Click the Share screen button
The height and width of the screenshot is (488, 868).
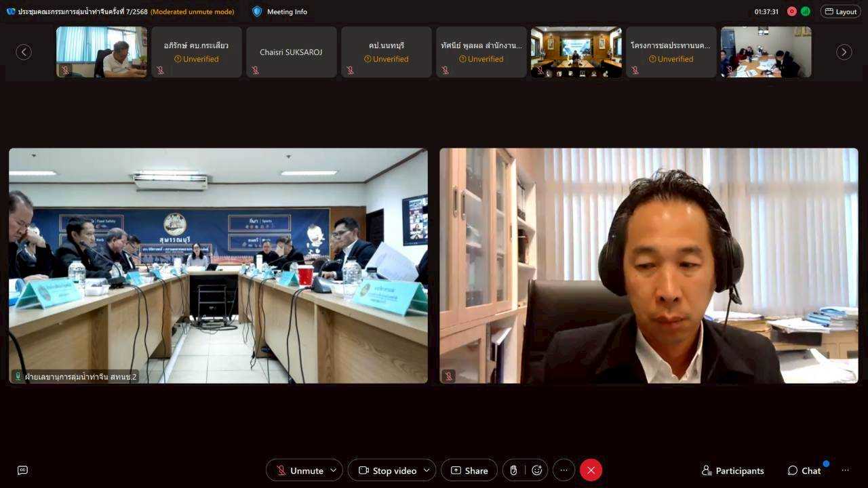(469, 470)
